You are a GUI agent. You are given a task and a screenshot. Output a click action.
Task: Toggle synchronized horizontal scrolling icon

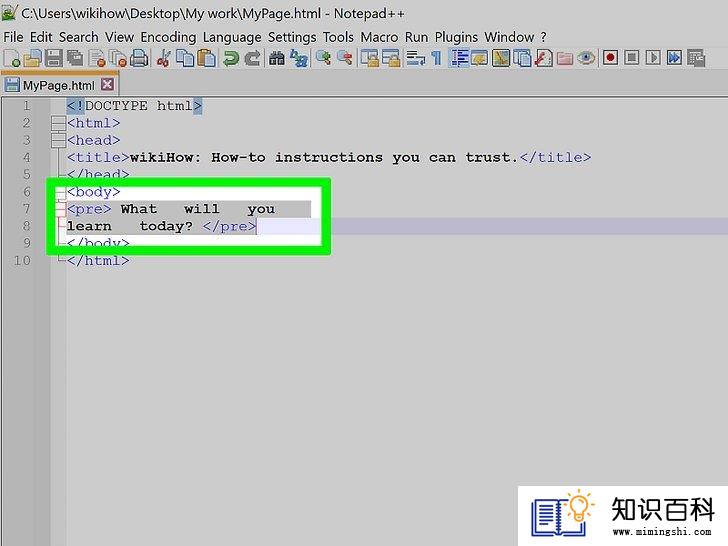[x=391, y=58]
